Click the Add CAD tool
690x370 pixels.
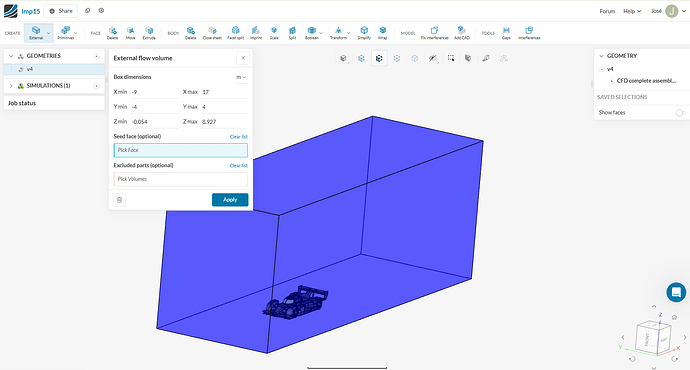(x=462, y=33)
